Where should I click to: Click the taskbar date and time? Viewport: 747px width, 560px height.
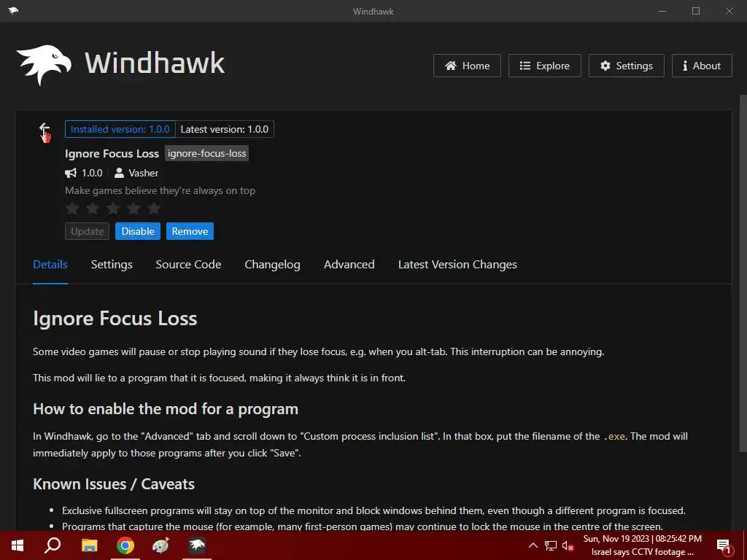(642, 539)
